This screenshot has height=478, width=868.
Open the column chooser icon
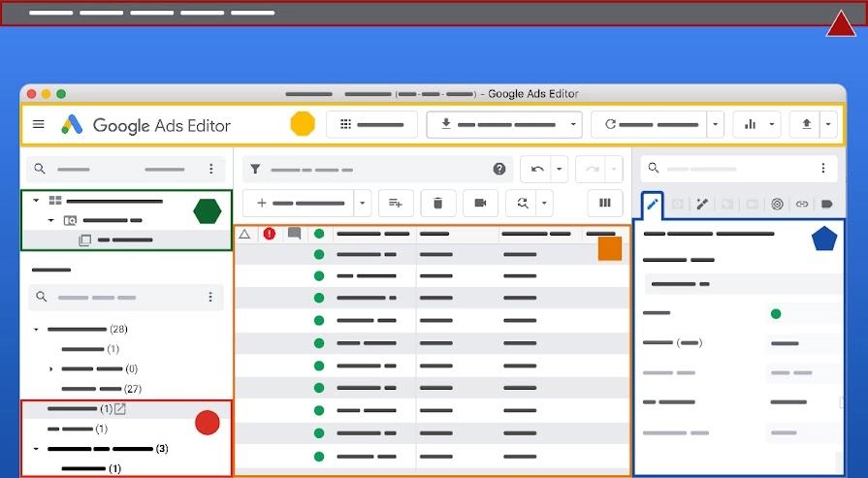tap(604, 203)
